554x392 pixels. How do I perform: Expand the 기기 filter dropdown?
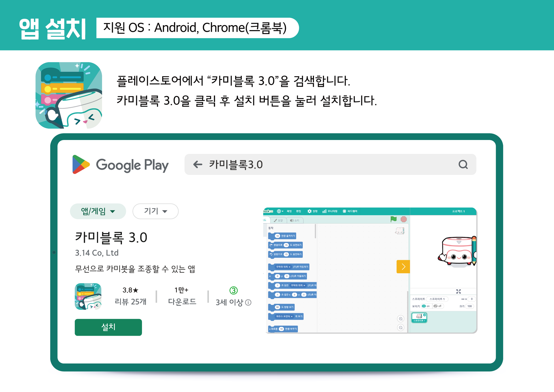(x=156, y=211)
